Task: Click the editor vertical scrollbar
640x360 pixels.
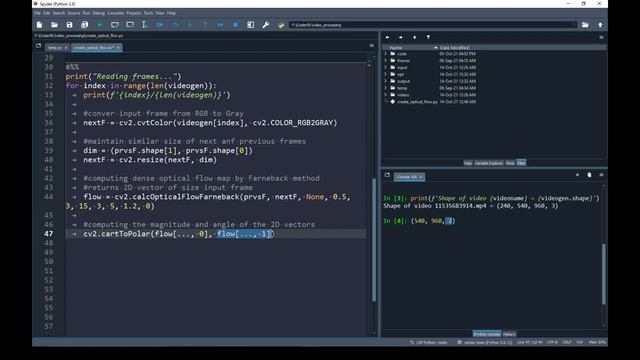Action: pos(374,240)
